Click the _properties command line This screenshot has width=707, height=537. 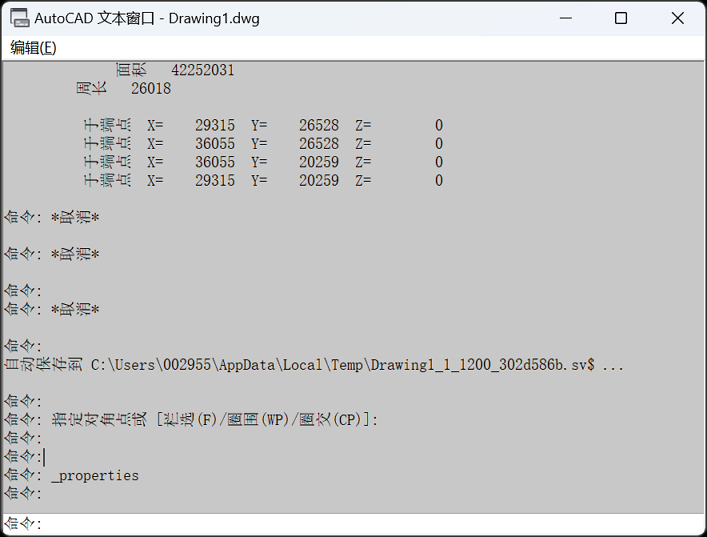(x=72, y=476)
